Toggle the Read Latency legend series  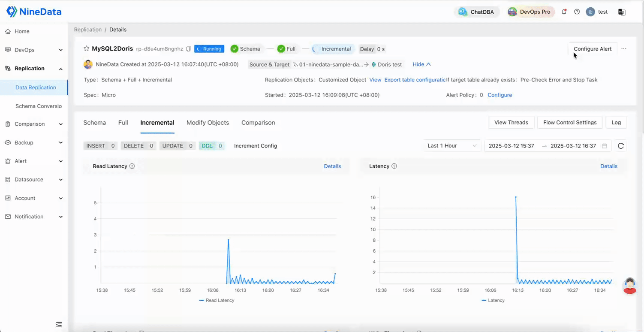coord(217,300)
